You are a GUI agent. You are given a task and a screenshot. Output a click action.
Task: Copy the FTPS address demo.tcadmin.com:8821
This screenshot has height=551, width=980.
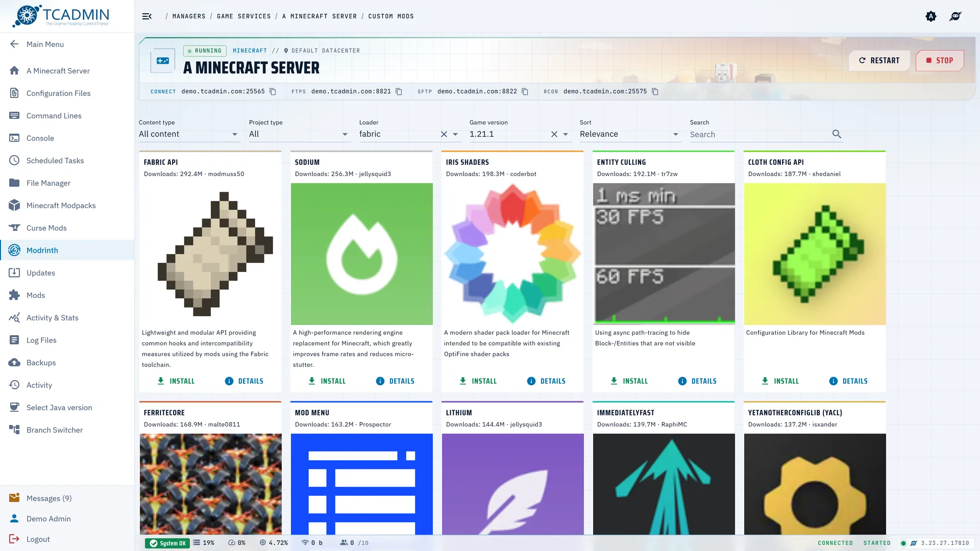(x=399, y=92)
